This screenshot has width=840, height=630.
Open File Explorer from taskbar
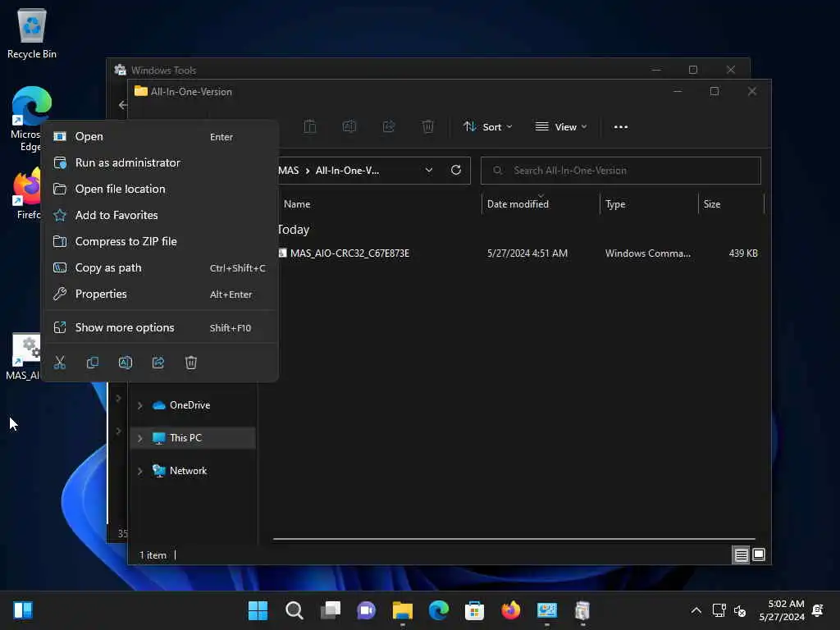[402, 610]
